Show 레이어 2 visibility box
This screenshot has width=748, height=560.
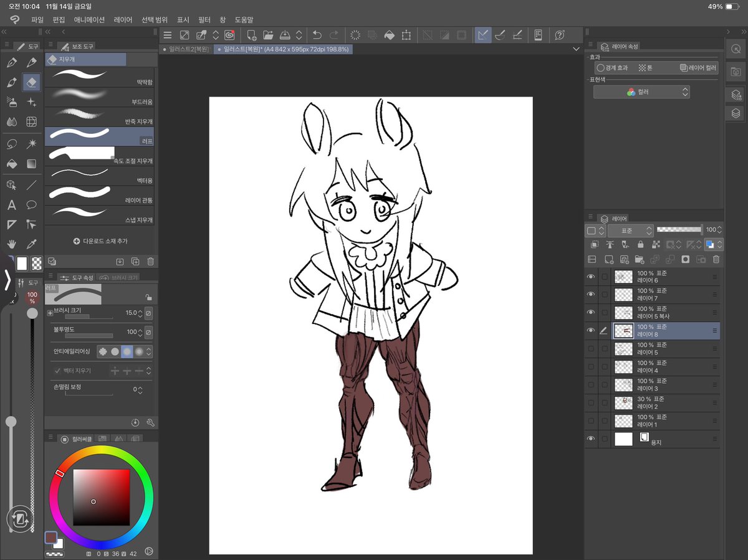591,403
